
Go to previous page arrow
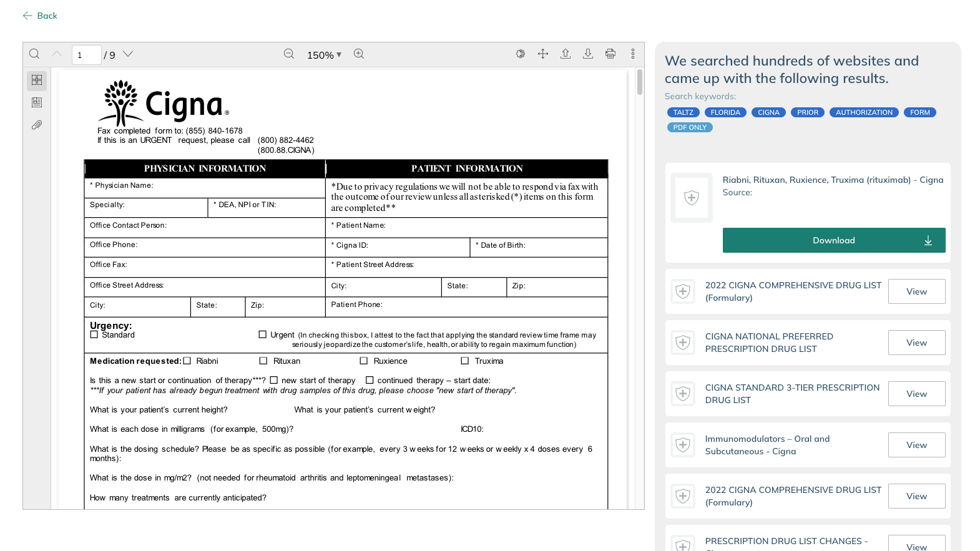(x=57, y=54)
